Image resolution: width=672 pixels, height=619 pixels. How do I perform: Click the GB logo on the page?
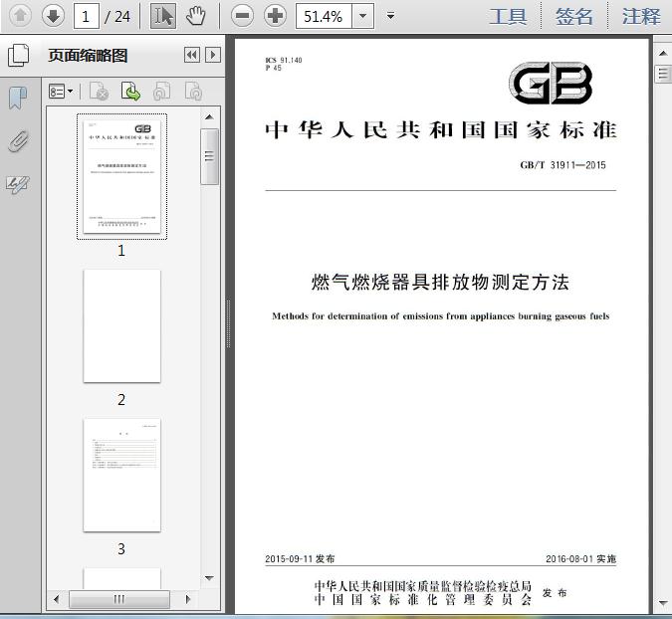point(551,83)
